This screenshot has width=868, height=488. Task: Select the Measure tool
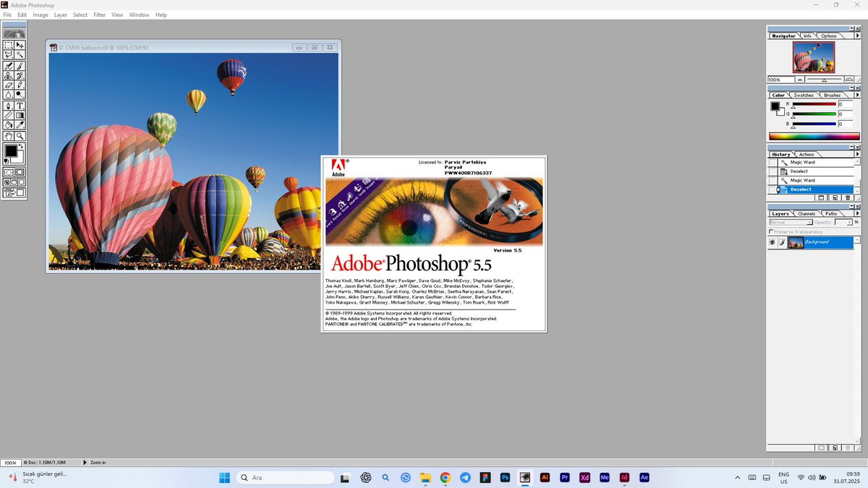[x=9, y=114]
